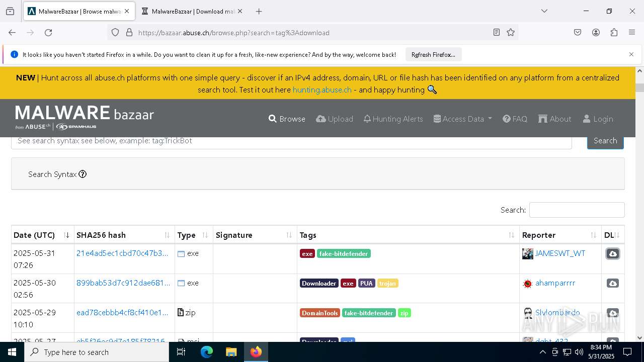Click the PUA tag badge
This screenshot has height=362, width=644.
(x=366, y=284)
